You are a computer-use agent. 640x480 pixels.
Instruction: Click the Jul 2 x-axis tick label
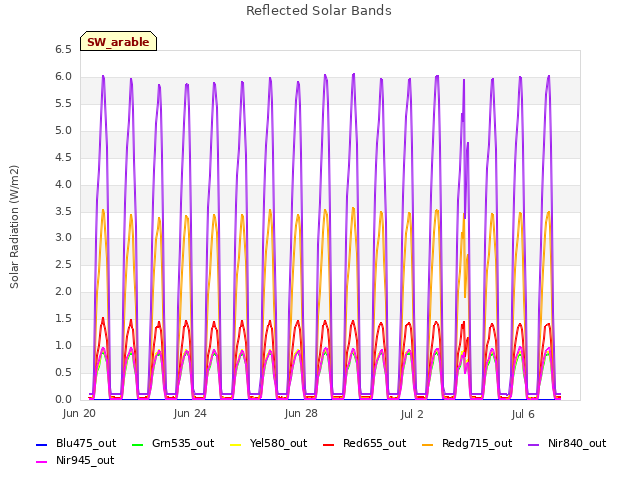pos(412,415)
